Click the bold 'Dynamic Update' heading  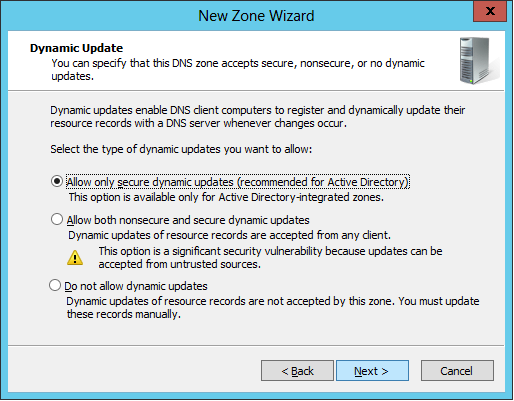(76, 48)
